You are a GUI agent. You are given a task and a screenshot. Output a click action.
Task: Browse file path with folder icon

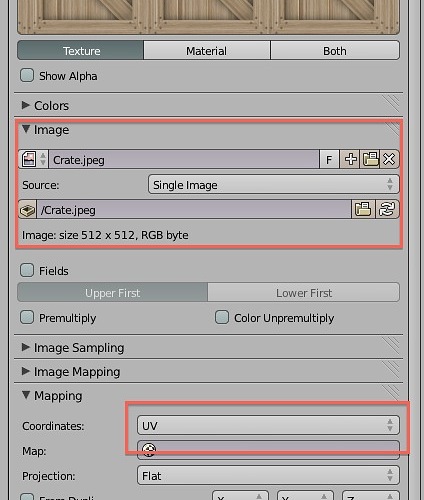point(363,210)
